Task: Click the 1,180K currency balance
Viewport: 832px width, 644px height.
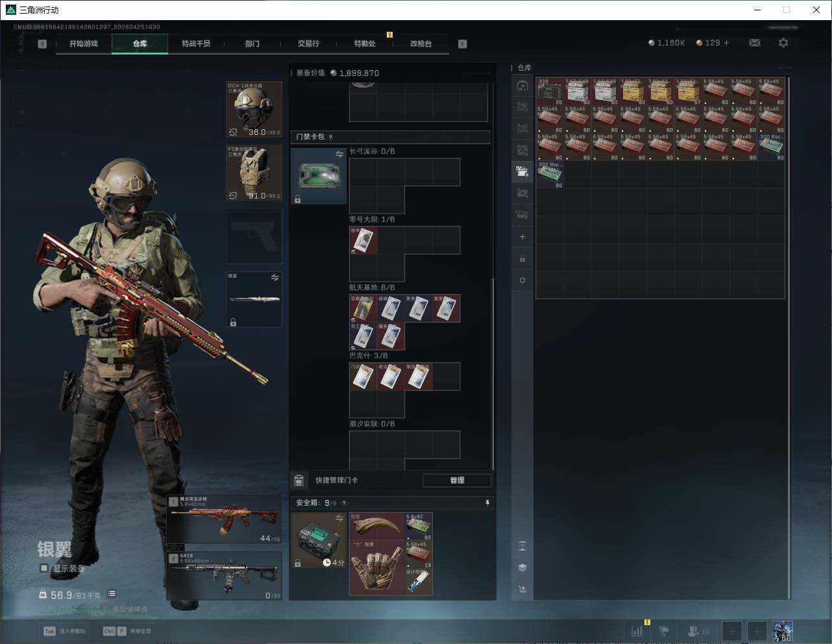Action: tap(667, 43)
